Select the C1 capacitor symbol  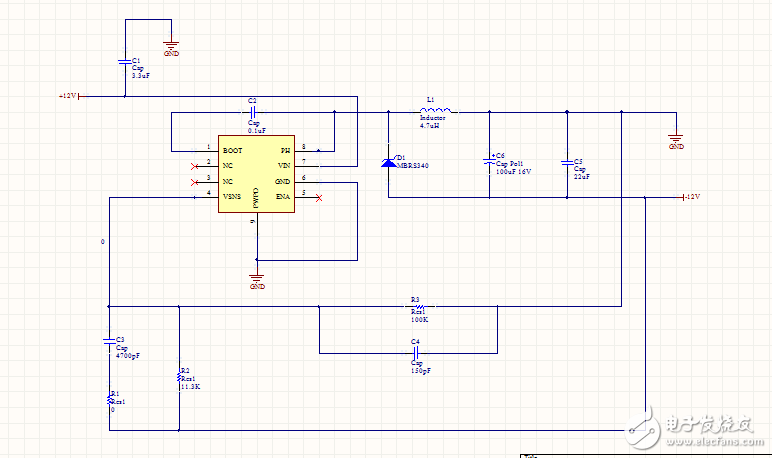coord(125,62)
